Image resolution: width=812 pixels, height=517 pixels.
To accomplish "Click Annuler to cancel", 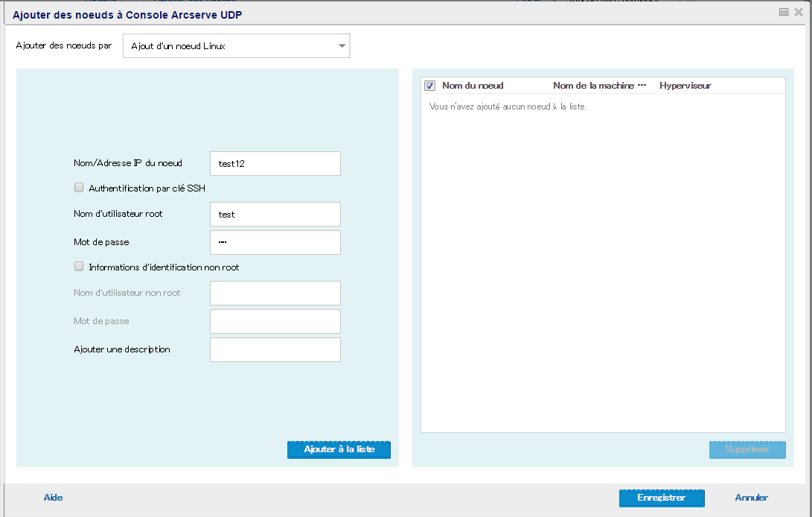I will coord(751,498).
